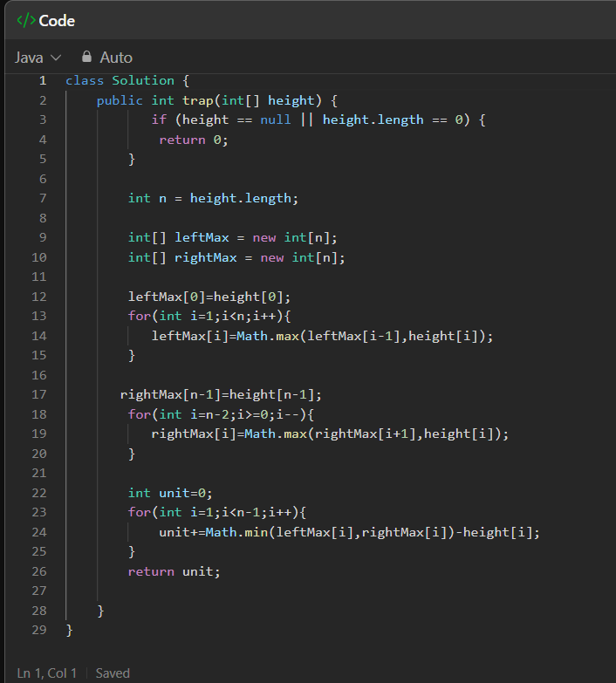Click the 'return unit;' statement
Image resolution: width=616 pixels, height=683 pixels.
pyautogui.click(x=175, y=571)
